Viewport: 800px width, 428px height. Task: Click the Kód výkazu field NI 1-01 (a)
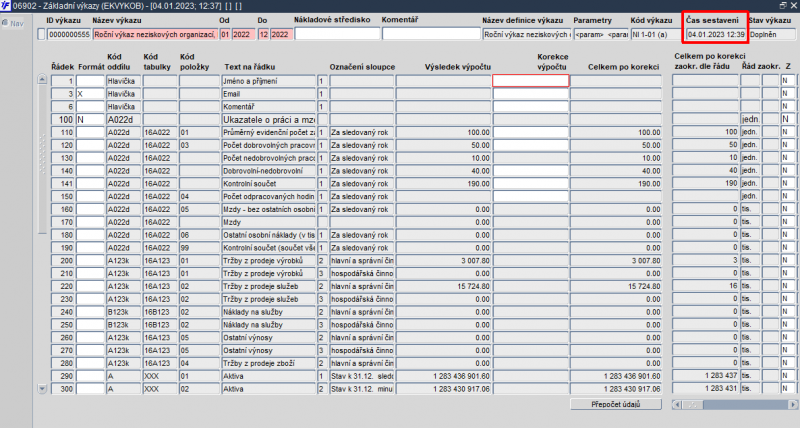tap(657, 35)
